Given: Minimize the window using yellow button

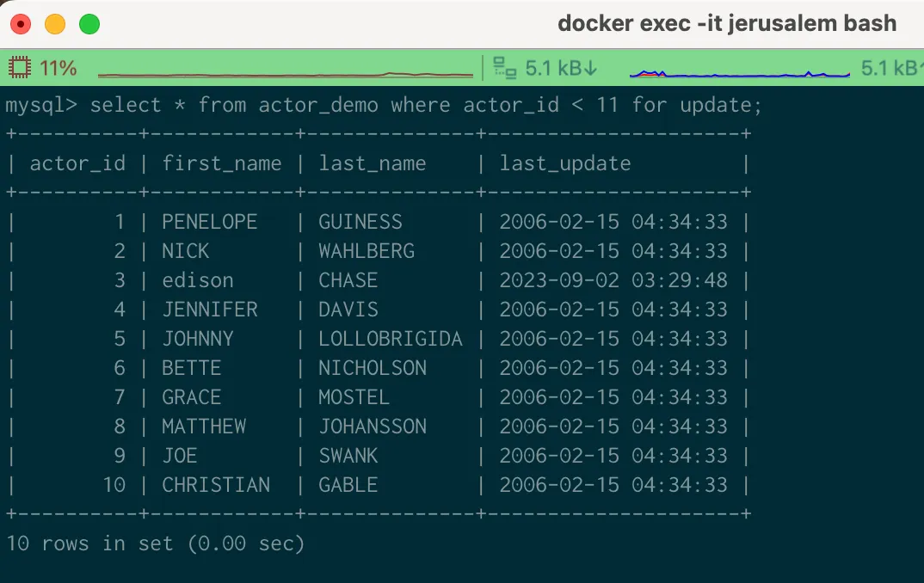Looking at the screenshot, I should click(55, 24).
